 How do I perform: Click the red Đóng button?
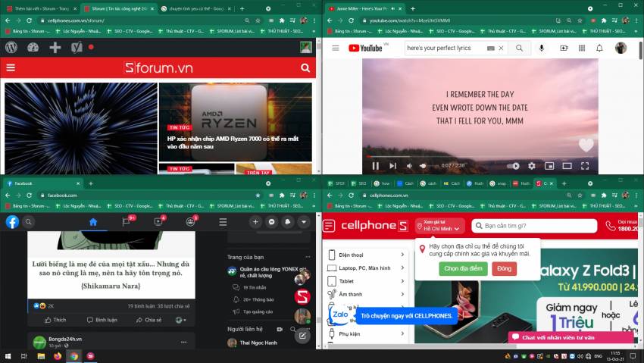504,268
